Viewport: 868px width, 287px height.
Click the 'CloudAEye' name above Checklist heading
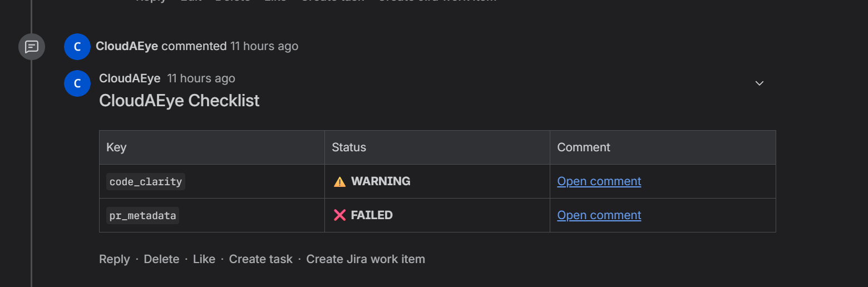pos(130,78)
